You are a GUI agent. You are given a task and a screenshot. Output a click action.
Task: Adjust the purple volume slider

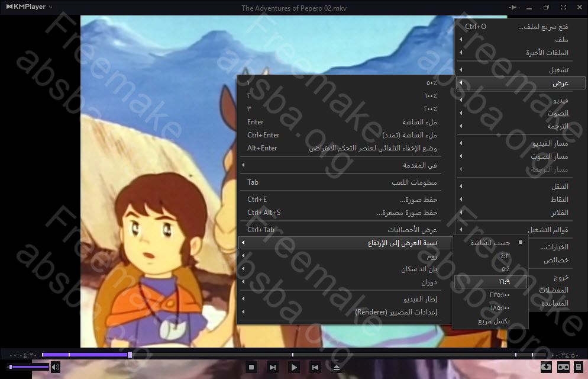29,367
